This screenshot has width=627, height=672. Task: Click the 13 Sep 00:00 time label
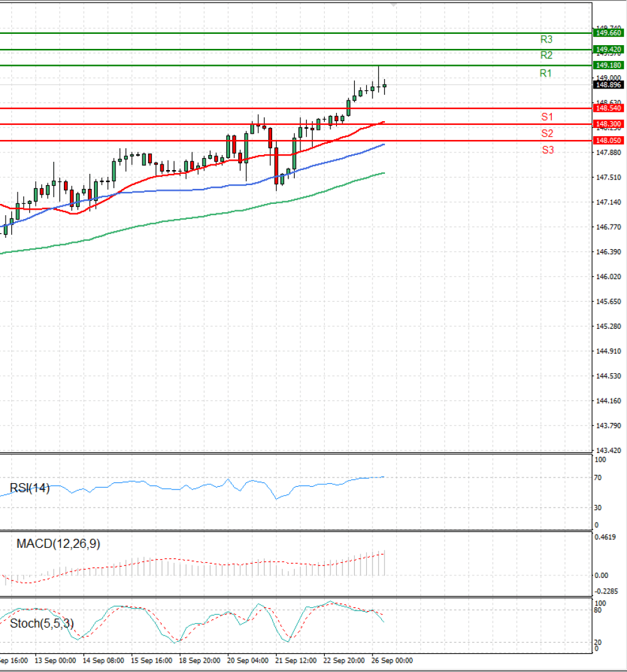[x=55, y=661]
